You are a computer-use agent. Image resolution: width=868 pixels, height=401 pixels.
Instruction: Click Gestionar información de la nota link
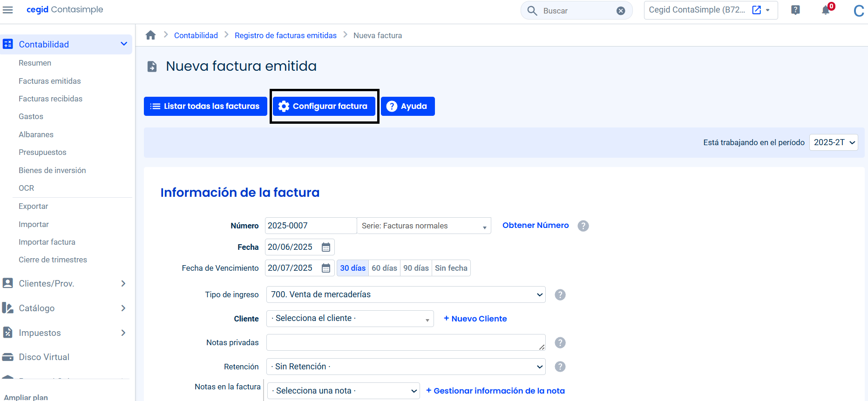pos(495,391)
